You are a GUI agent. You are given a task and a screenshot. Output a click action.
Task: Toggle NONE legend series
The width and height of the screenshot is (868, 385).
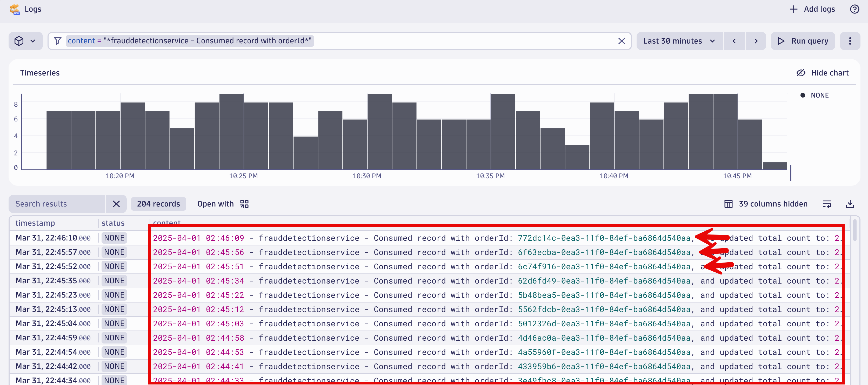click(814, 95)
